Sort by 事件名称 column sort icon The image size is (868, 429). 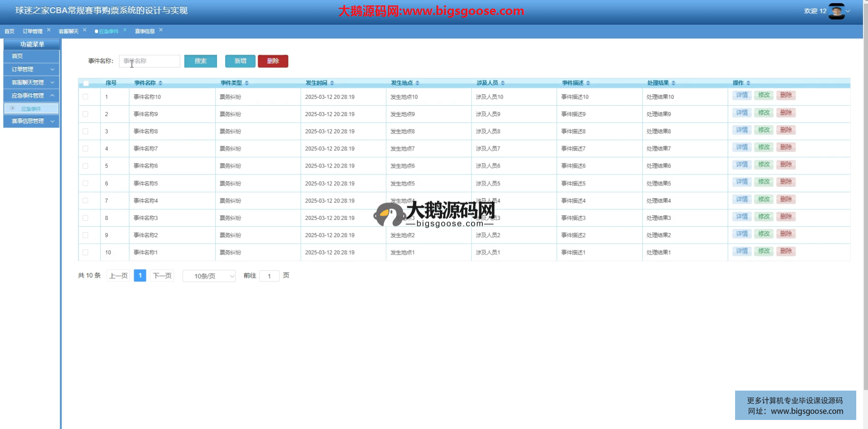[x=160, y=83]
